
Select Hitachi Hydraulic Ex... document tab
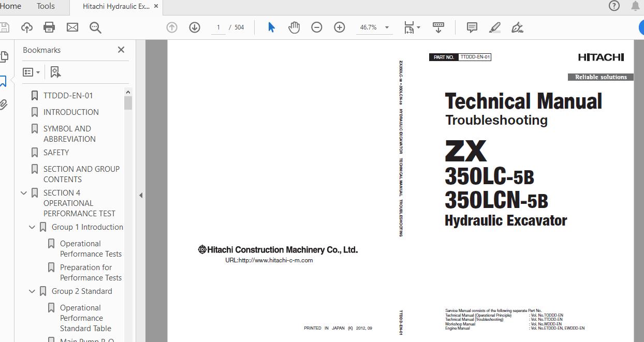point(116,6)
